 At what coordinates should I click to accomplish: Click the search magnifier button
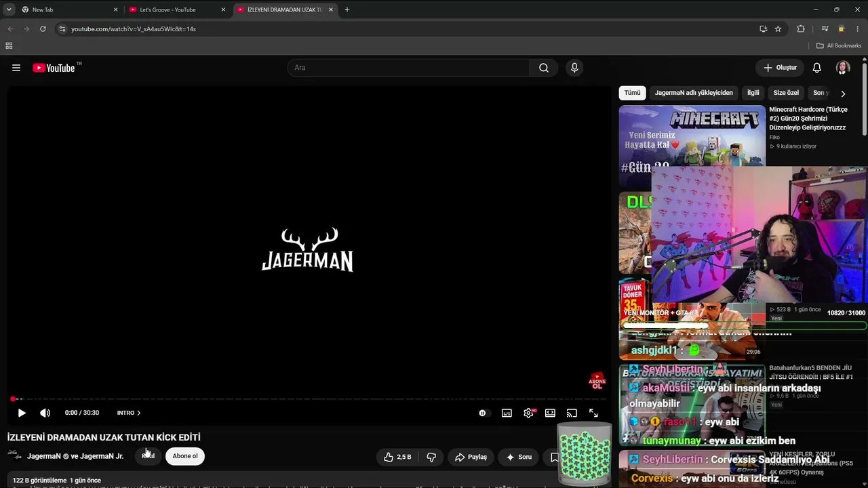(x=544, y=68)
